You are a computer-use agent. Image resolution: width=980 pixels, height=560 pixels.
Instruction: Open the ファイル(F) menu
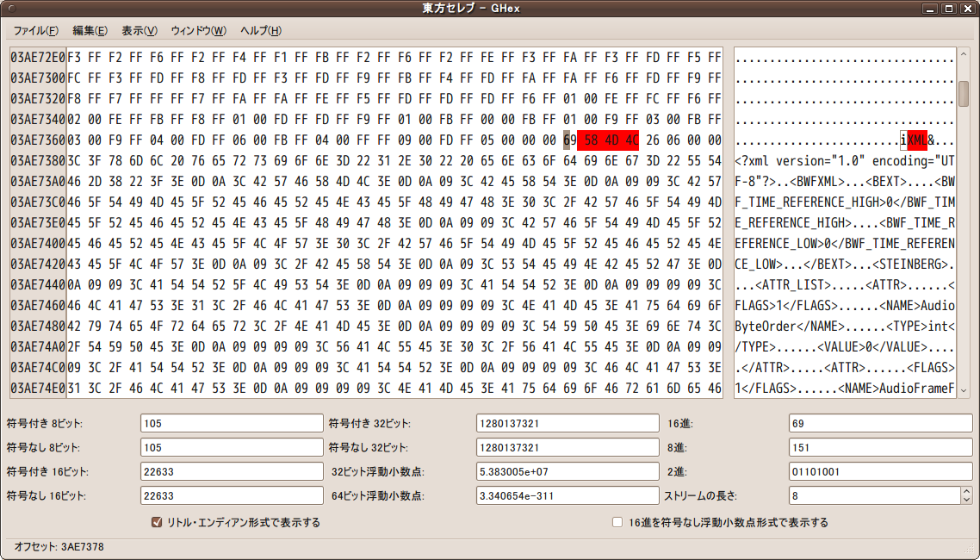pos(35,31)
